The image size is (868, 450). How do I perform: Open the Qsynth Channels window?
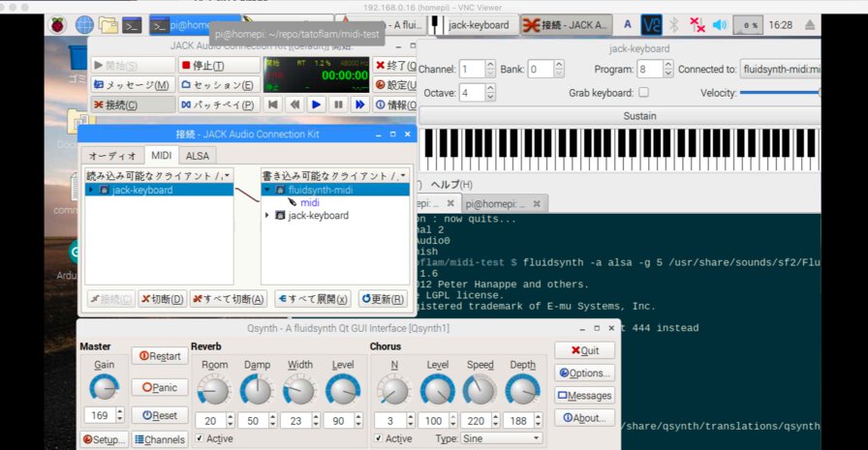pyautogui.click(x=160, y=439)
